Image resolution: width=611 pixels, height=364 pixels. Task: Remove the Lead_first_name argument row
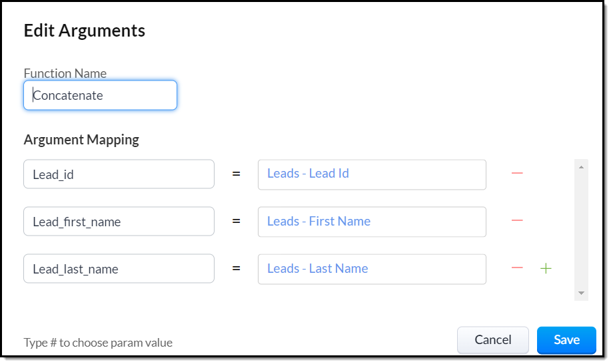(517, 221)
